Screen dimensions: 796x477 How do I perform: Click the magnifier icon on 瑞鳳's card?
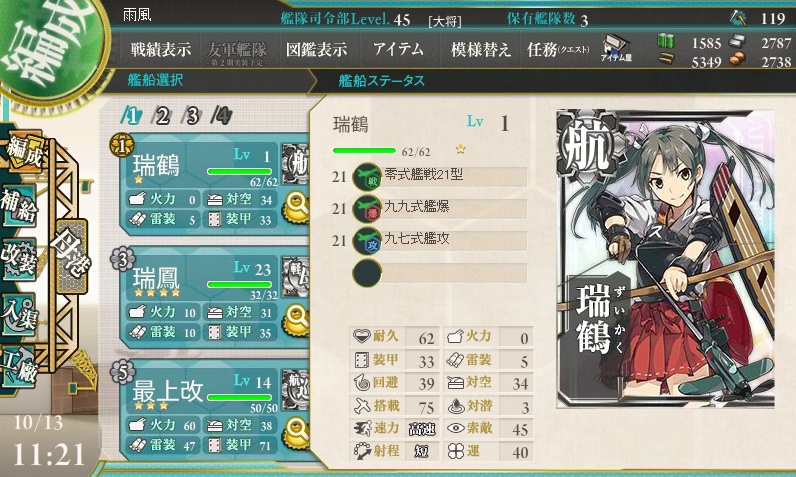297,320
